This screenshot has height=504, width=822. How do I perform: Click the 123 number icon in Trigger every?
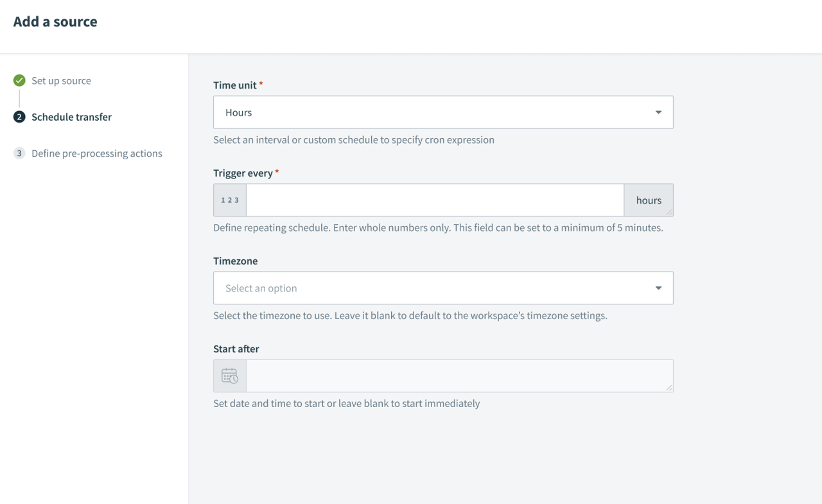point(229,200)
